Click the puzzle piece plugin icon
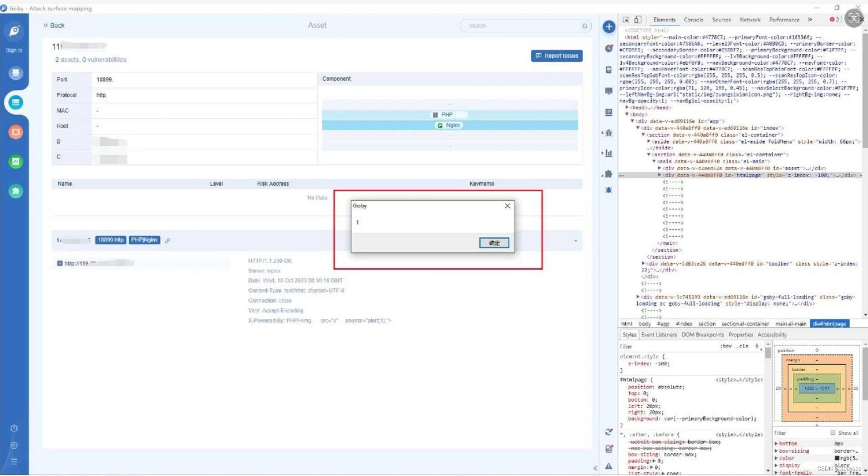 pos(609,174)
